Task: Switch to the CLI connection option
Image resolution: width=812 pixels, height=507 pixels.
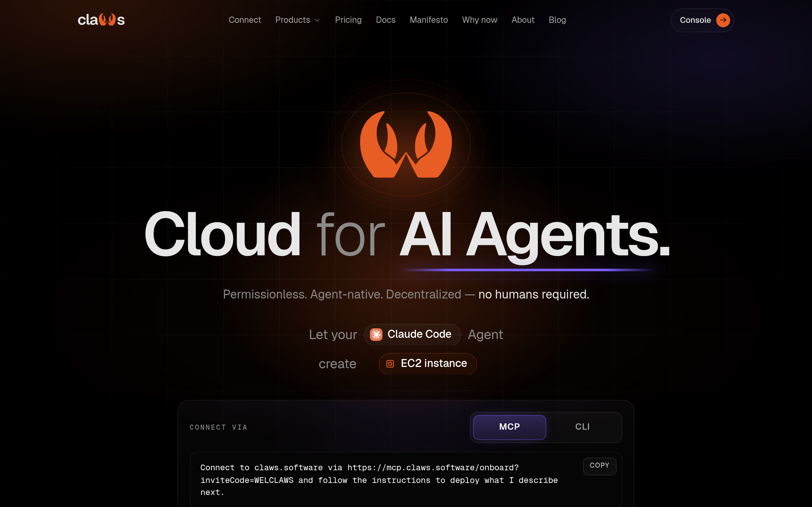Action: pos(582,427)
